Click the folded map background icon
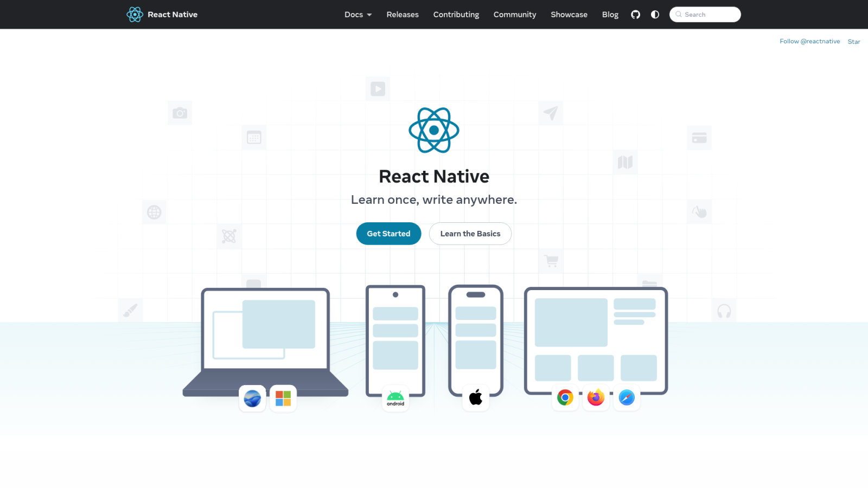 (x=625, y=162)
